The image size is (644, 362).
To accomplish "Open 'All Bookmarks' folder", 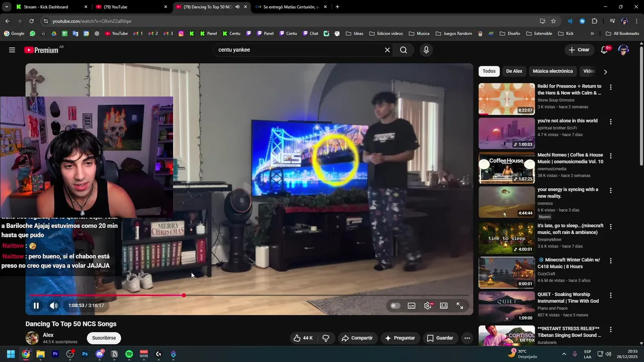I will pos(622,34).
